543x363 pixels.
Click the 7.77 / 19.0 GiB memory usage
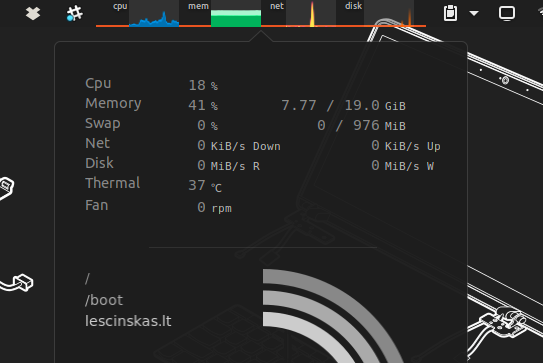pyautogui.click(x=343, y=105)
